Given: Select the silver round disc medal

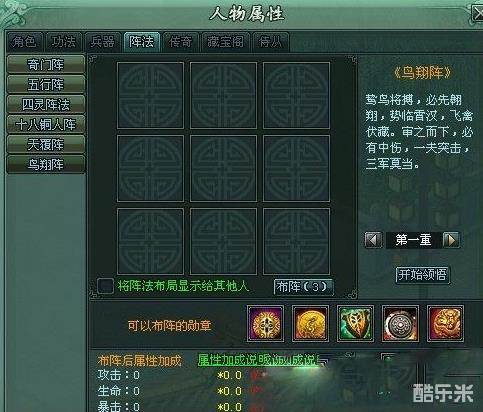Looking at the screenshot, I should click(x=400, y=323).
